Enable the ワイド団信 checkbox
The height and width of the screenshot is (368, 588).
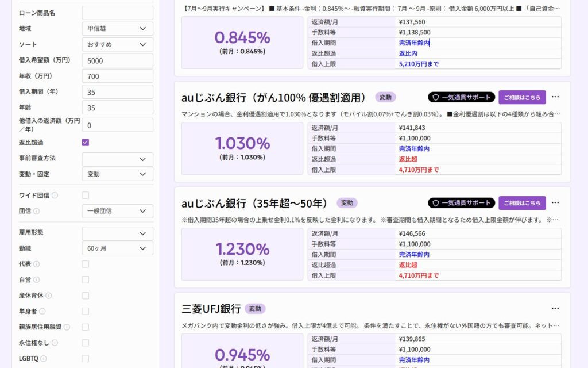pyautogui.click(x=86, y=195)
